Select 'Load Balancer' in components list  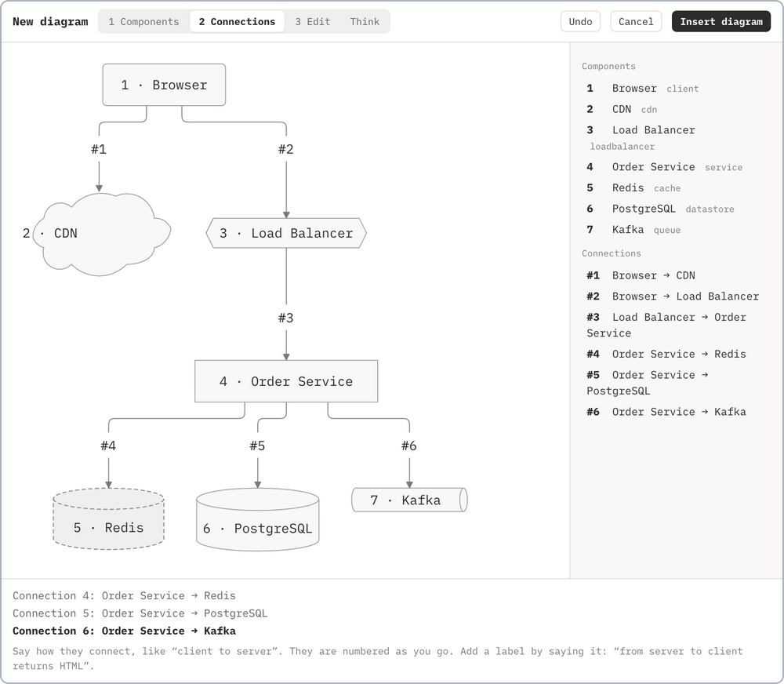641,137
